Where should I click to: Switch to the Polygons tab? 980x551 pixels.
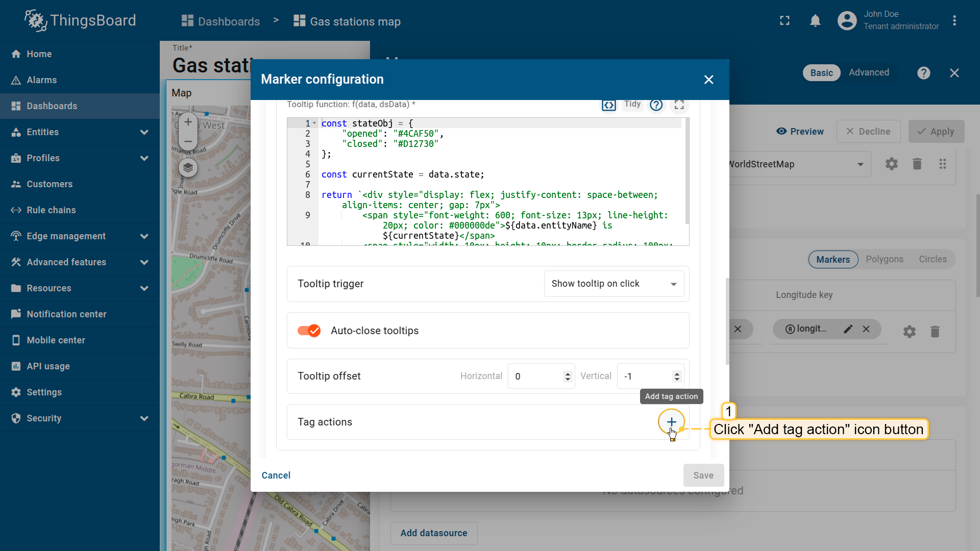tap(884, 259)
